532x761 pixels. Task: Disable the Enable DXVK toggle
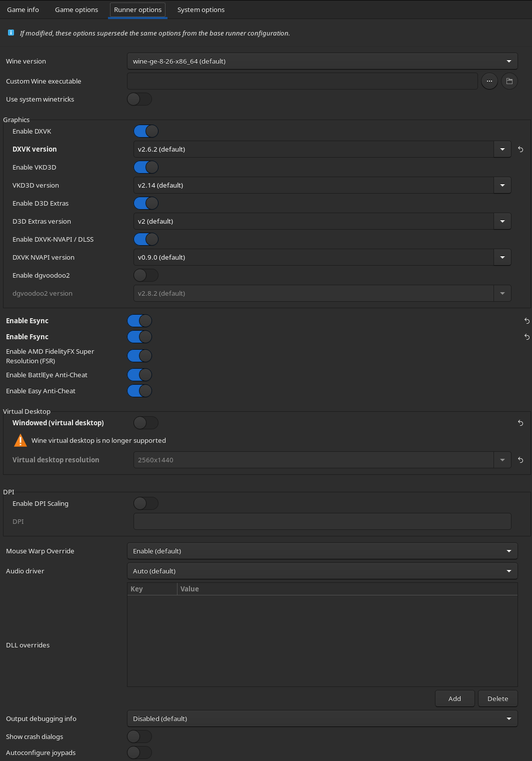pos(145,131)
